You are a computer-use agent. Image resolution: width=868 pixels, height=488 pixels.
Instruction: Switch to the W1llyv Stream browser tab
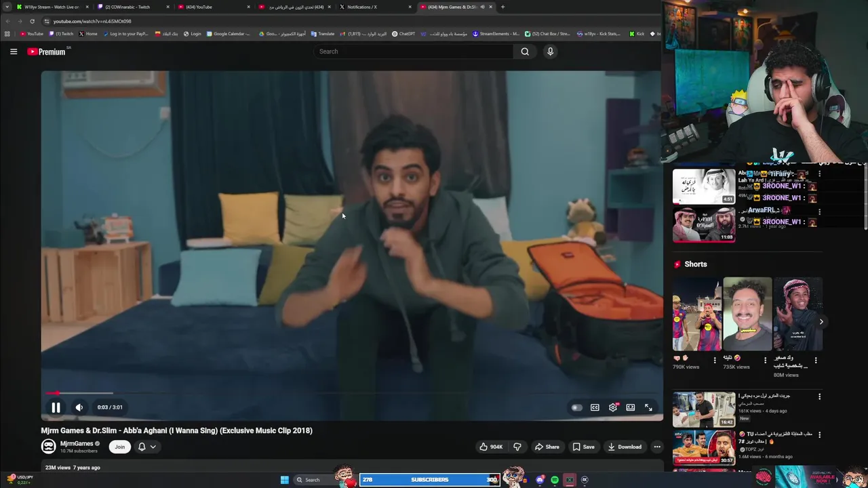point(52,7)
